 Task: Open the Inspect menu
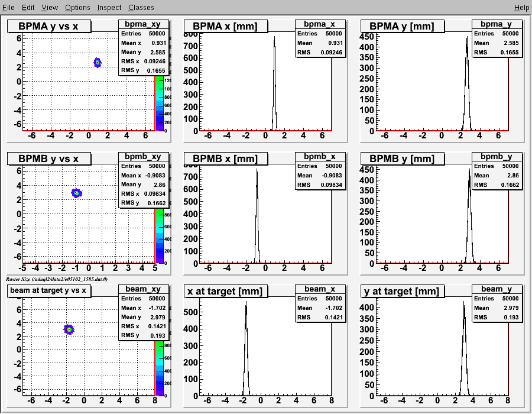pos(109,8)
